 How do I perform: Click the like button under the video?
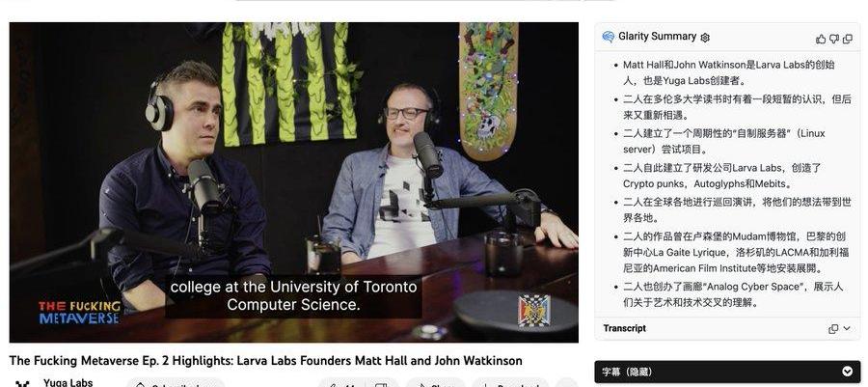[339, 384]
